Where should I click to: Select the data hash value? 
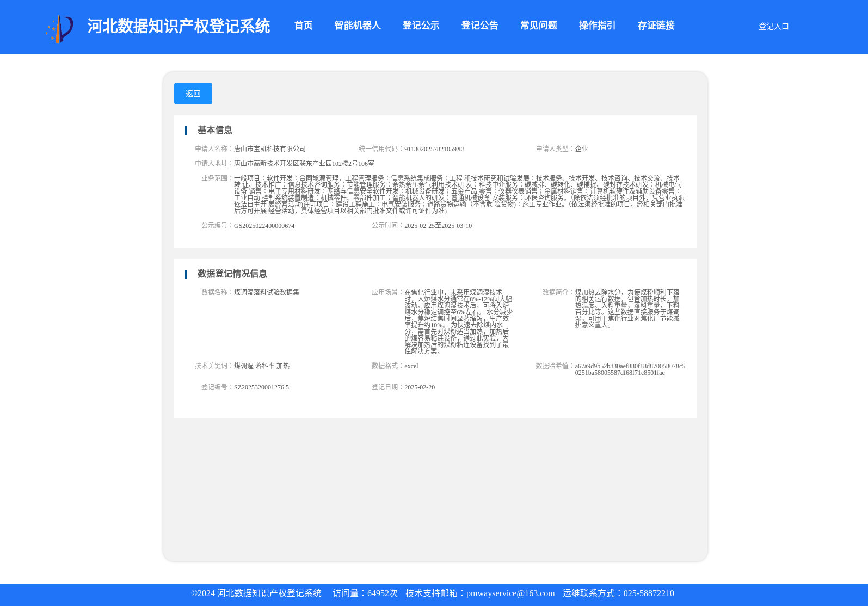(630, 369)
